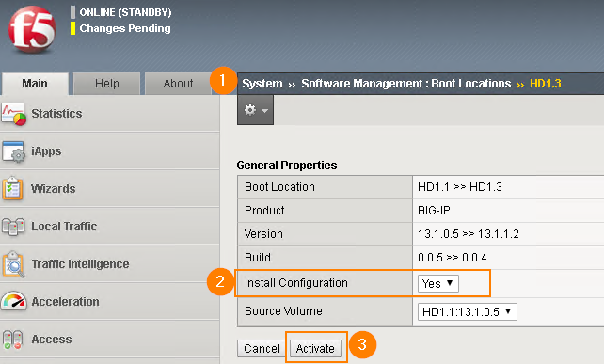Click the yellow Changes Pending indicator
This screenshot has height=364, width=604.
[72, 28]
